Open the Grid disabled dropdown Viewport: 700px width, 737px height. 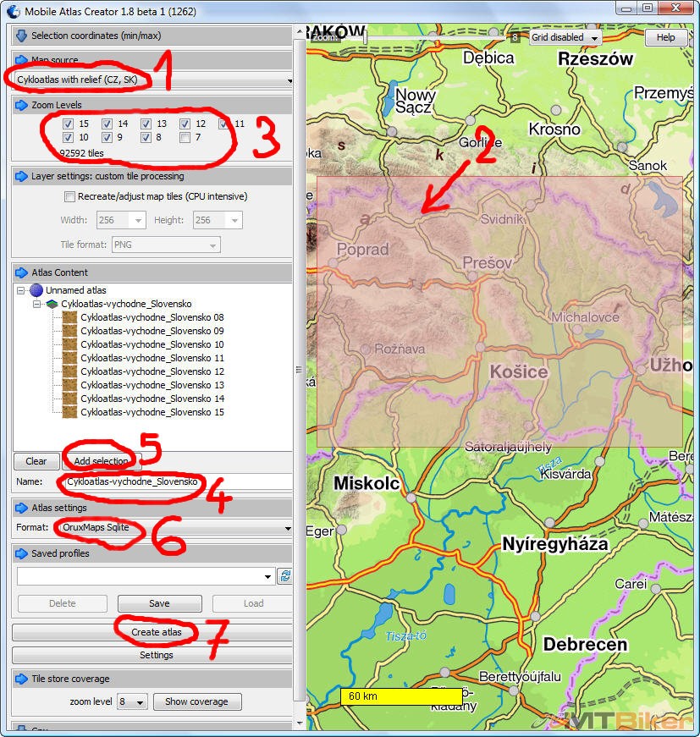[565, 38]
